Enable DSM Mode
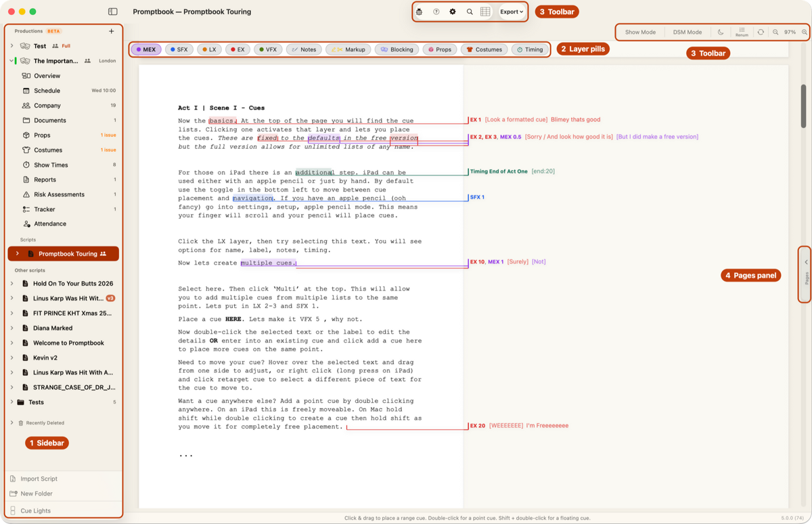The image size is (812, 524). [687, 32]
